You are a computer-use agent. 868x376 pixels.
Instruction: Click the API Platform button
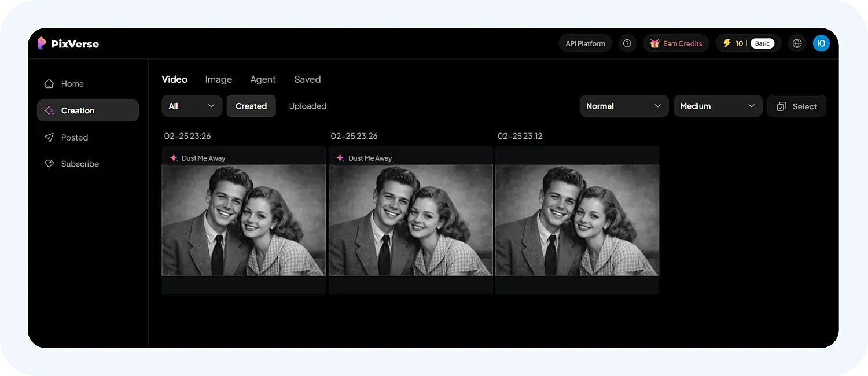[x=585, y=43]
